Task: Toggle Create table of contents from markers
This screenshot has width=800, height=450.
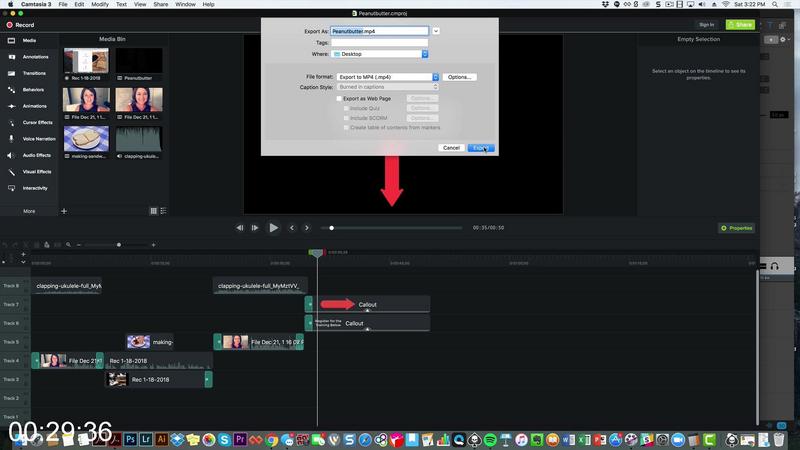Action: point(346,128)
